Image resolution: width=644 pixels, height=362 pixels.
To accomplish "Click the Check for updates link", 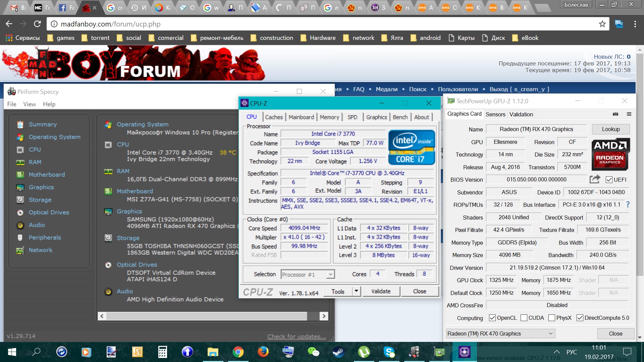I will [x=297, y=336].
